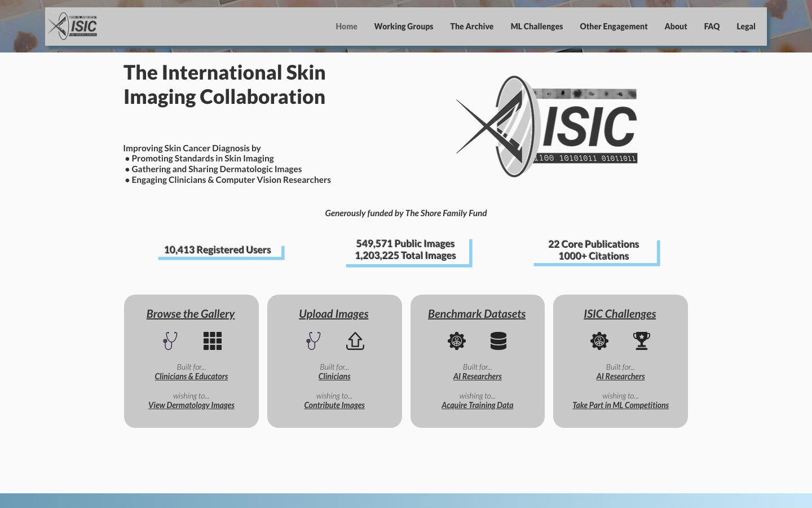Image resolution: width=812 pixels, height=508 pixels.
Task: Open the Legal page
Action: [x=746, y=27]
